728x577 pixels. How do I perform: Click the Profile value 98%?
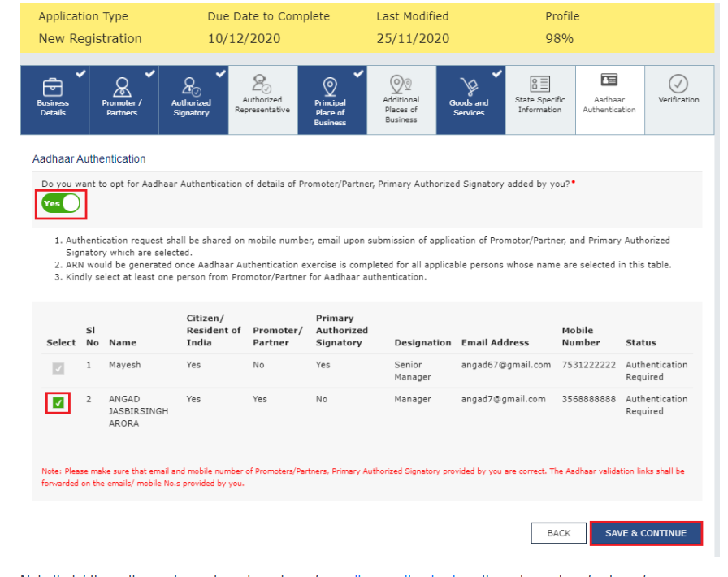click(560, 38)
